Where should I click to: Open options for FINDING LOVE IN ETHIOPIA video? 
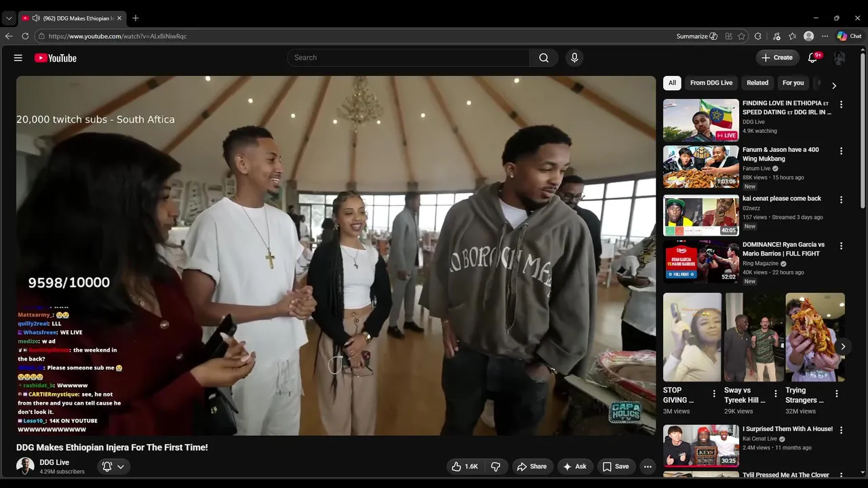click(x=841, y=104)
